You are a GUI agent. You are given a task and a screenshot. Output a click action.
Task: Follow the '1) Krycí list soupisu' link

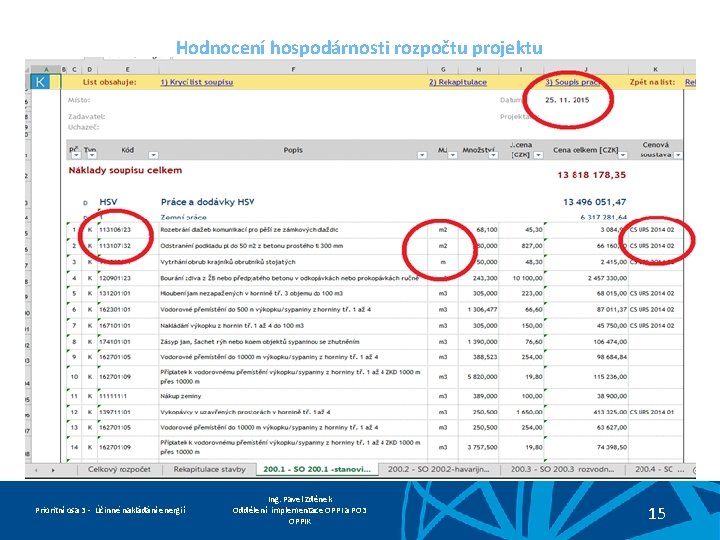pyautogui.click(x=197, y=82)
